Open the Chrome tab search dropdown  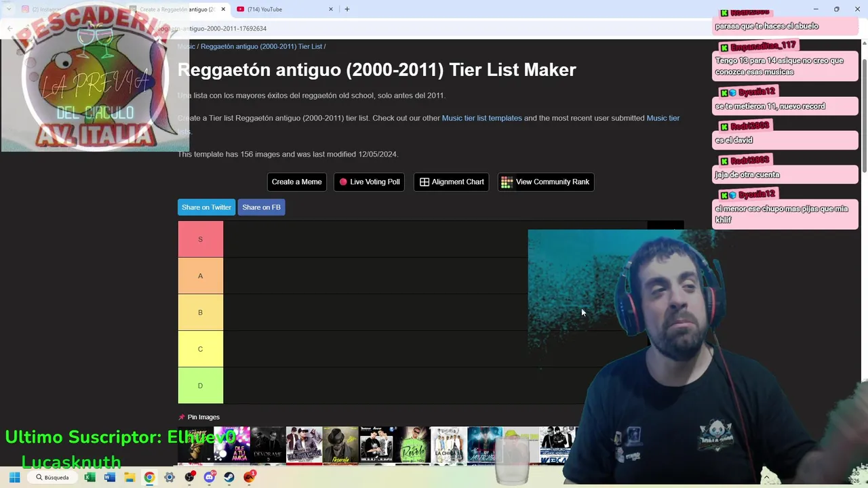tap(8, 9)
